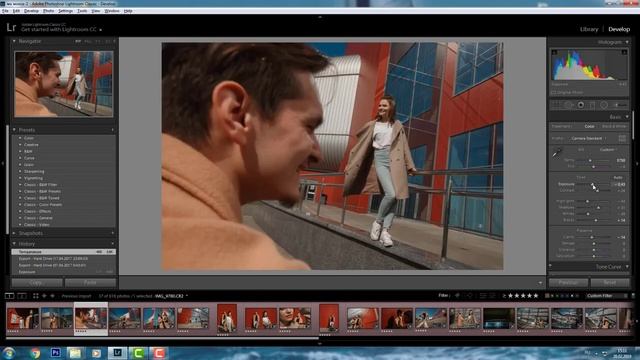Enable the Original Photo checkbox
The height and width of the screenshot is (360, 640).
pos(554,93)
